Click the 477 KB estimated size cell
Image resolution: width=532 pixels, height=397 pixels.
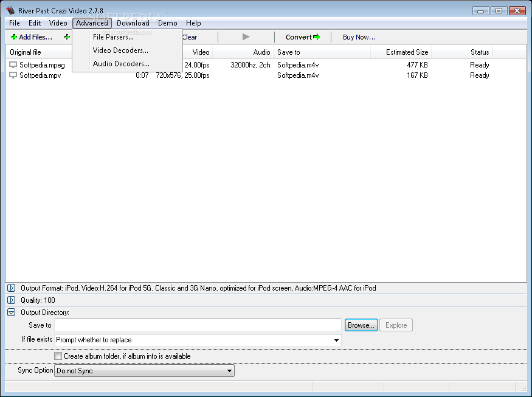[417, 65]
